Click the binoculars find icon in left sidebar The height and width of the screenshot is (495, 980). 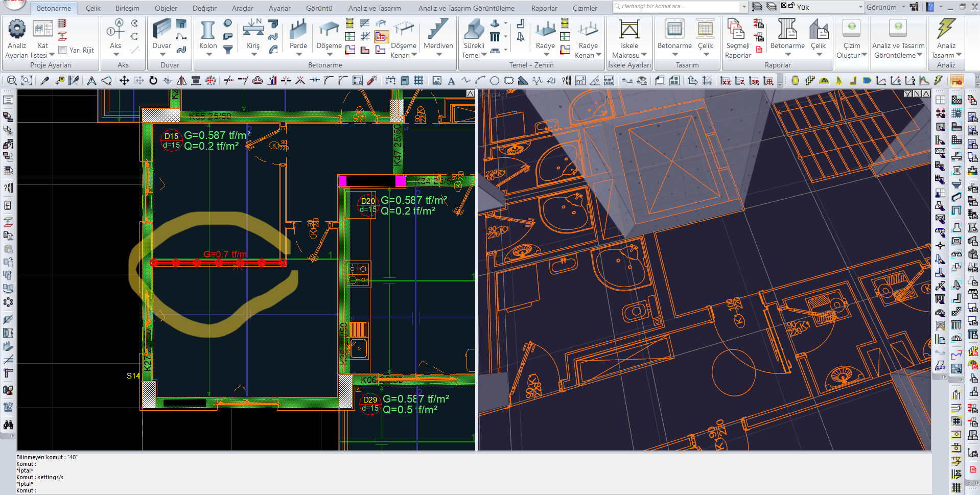8,425
